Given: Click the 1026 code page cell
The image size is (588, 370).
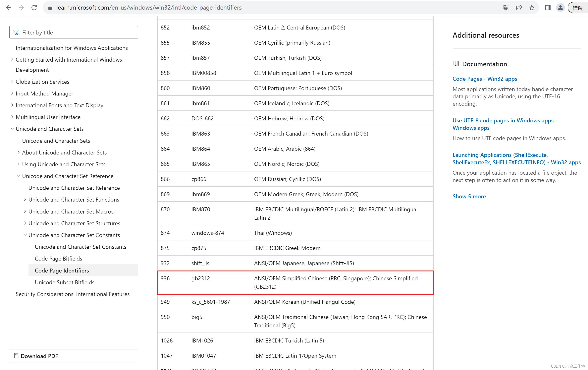Looking at the screenshot, I should [167, 340].
